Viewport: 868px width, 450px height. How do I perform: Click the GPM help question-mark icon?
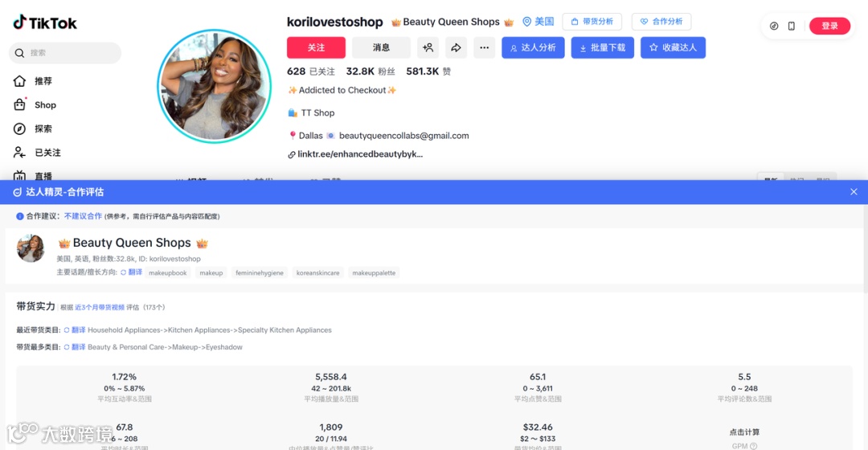tap(753, 446)
